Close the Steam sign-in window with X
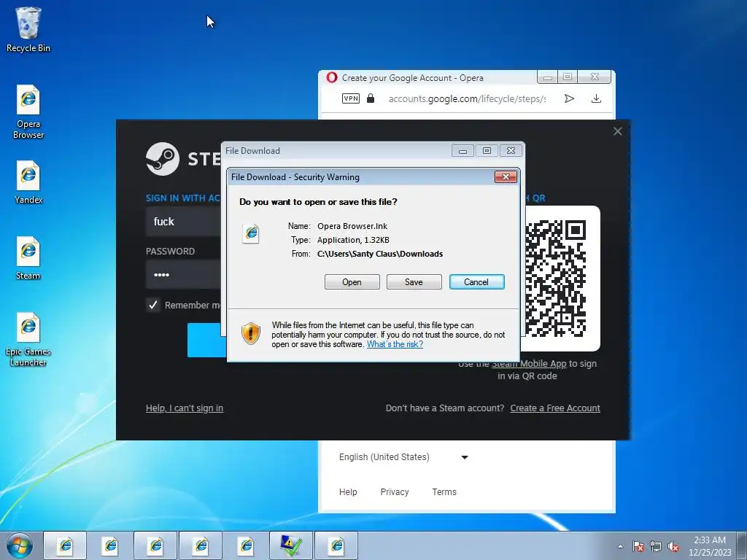Screen dimensions: 747x560 pyautogui.click(x=617, y=131)
